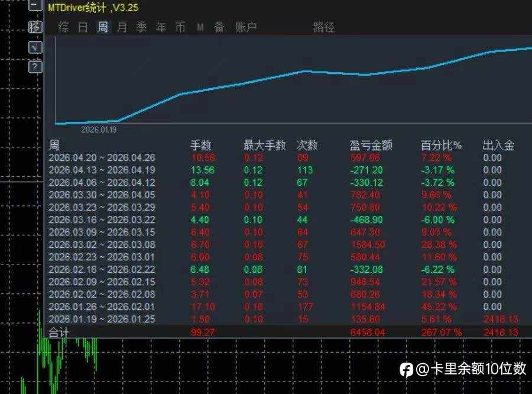Viewport: 532px width, 394px height.
Task: Click the 44 trade count value
Action: pos(302,219)
